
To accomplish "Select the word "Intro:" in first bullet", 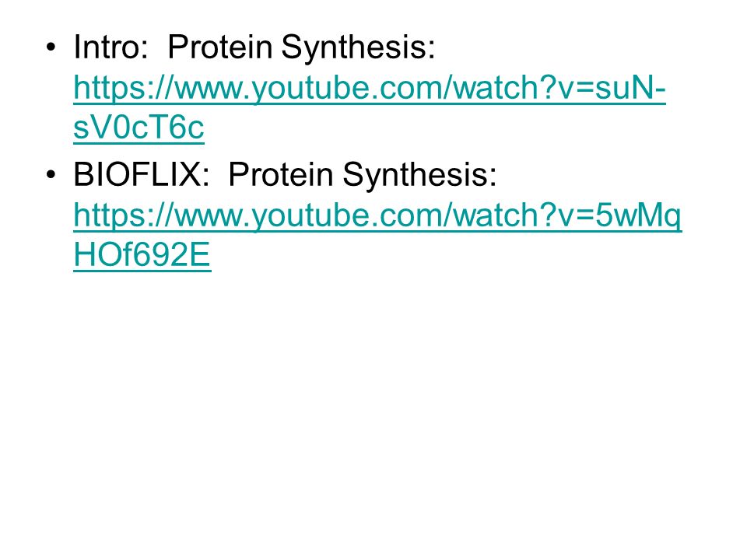I will 111,47.
